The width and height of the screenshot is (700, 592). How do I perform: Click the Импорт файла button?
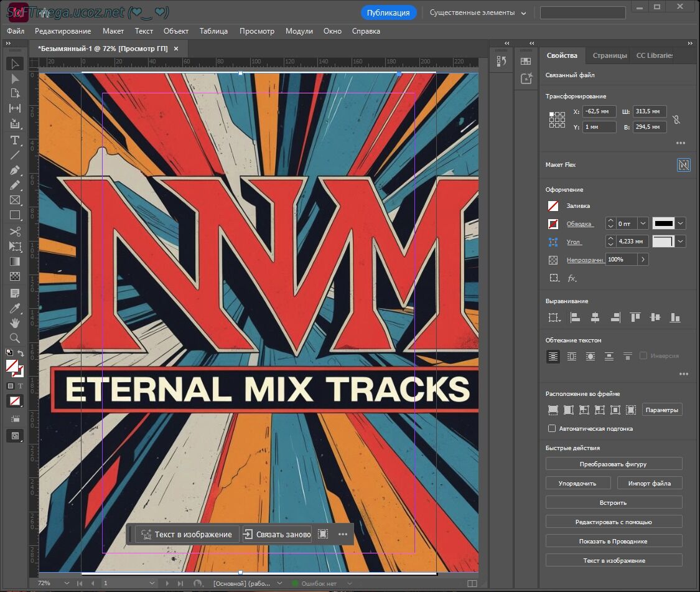pos(649,483)
